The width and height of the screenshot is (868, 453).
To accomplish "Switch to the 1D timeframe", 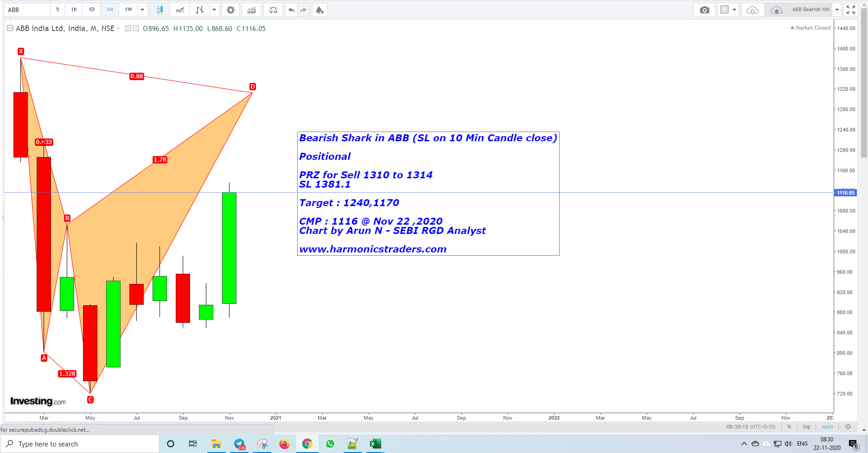I will (91, 9).
